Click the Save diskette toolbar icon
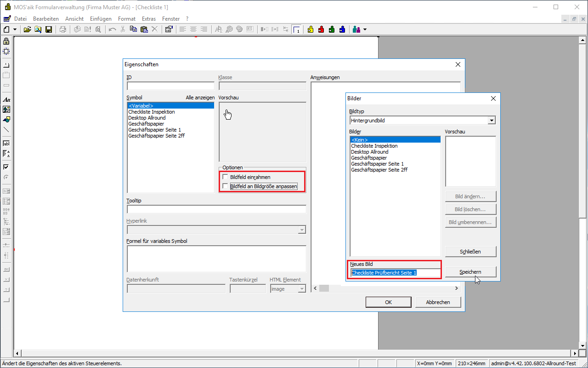 pos(48,29)
